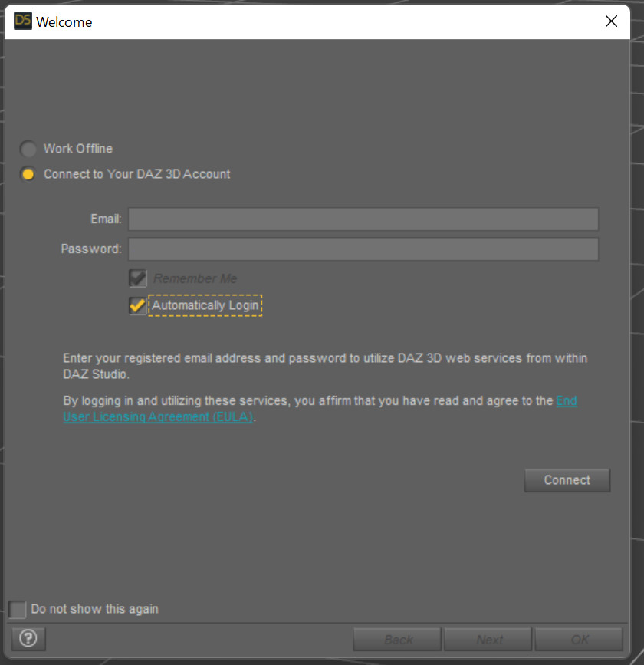This screenshot has height=665, width=644.
Task: Click the Back button
Action: (x=397, y=639)
